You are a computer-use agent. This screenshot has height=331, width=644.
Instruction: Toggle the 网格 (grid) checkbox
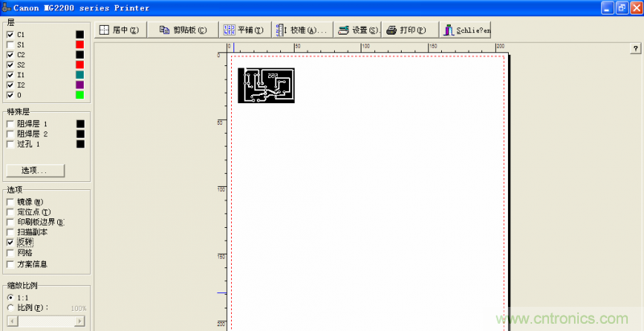pos(10,252)
